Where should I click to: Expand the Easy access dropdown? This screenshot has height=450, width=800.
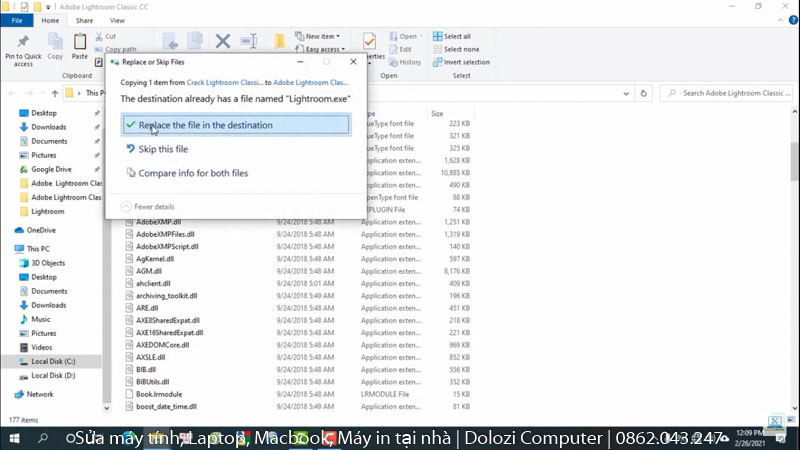(x=324, y=49)
